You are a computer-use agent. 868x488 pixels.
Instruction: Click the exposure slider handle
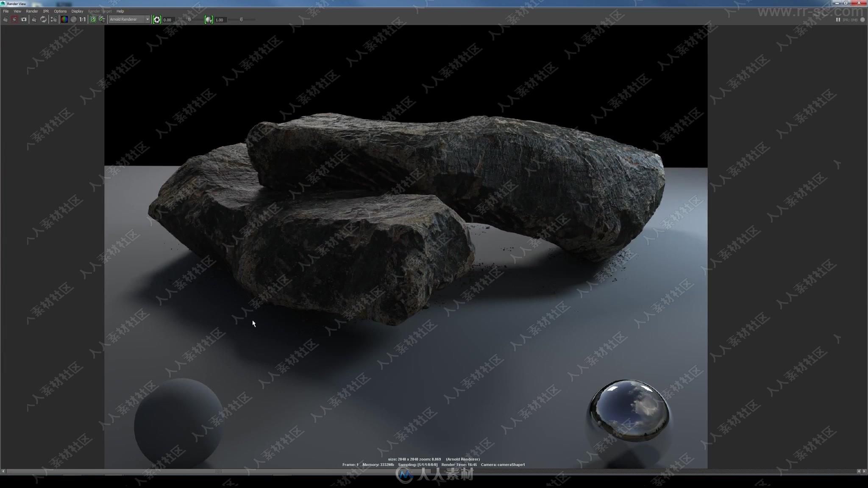[189, 19]
